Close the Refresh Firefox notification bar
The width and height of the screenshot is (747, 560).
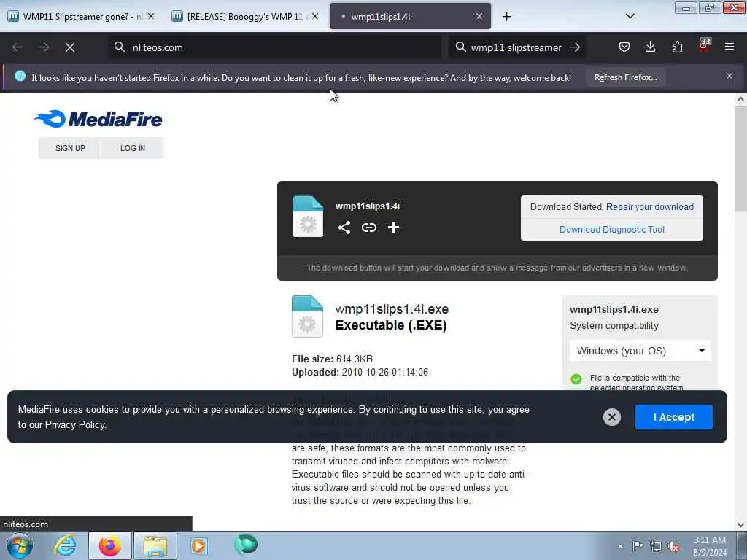point(729,76)
